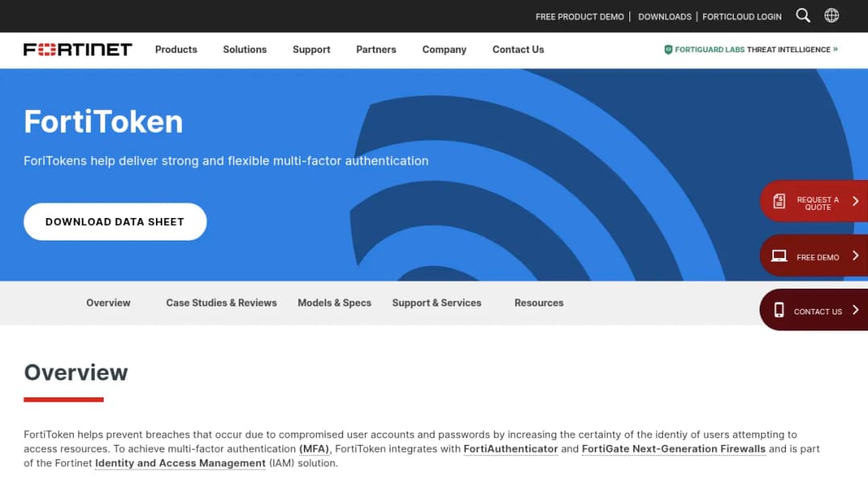This screenshot has height=489, width=868.
Task: Open FortiGuard Labs Threat Intelligence link
Action: coord(751,49)
